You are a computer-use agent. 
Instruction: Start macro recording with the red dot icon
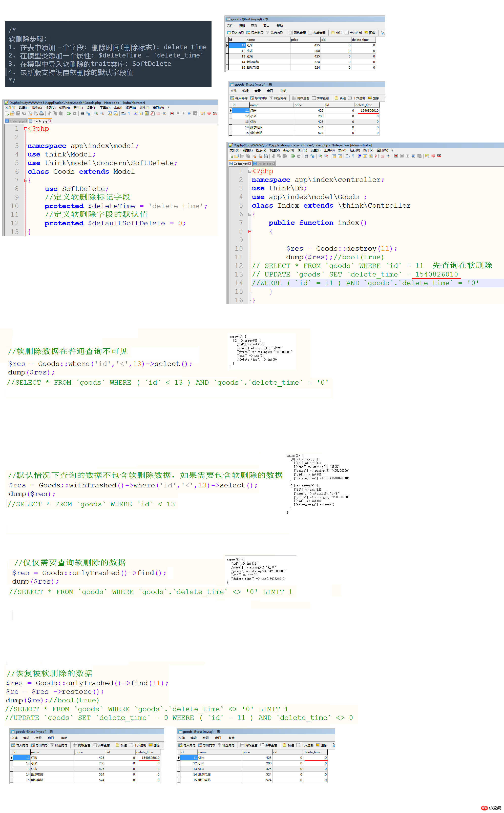tap(172, 114)
